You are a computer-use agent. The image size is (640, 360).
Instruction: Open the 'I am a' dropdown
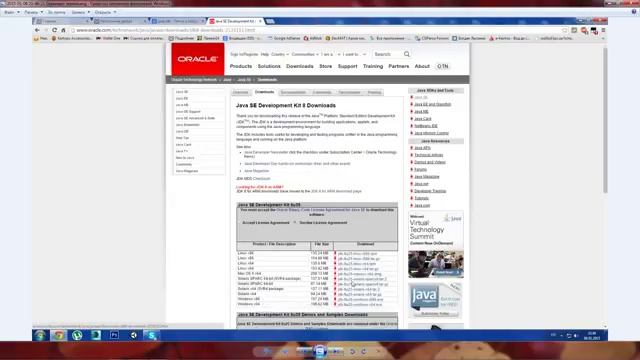[x=330, y=54]
